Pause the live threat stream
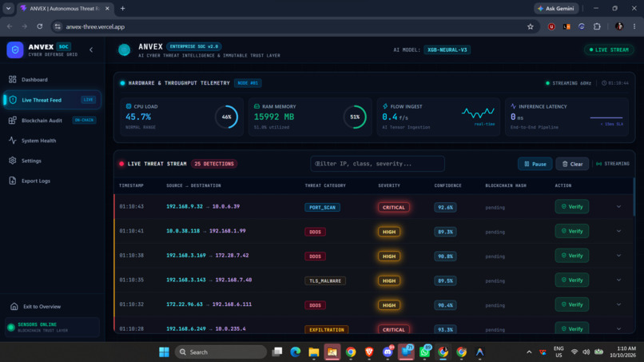The height and width of the screenshot is (362, 644). (535, 164)
